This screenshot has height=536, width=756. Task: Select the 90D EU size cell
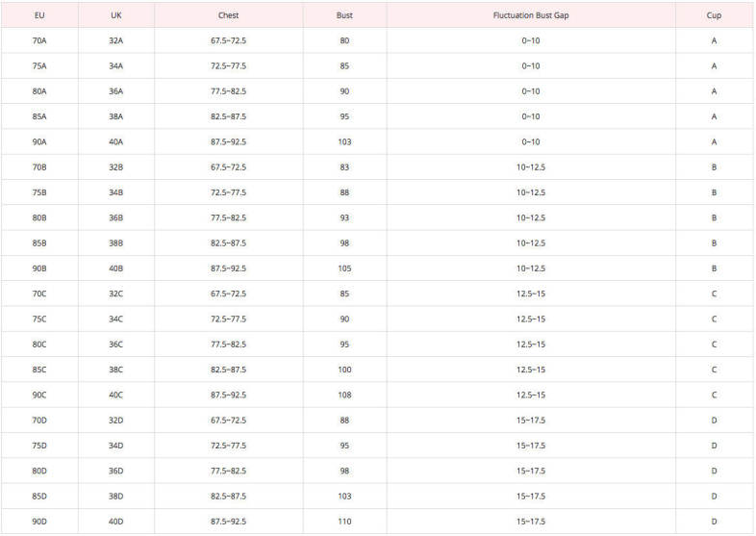pyautogui.click(x=39, y=522)
